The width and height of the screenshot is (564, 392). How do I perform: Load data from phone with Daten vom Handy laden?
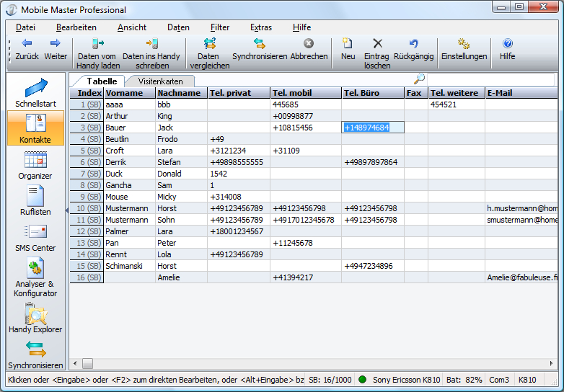(97, 45)
